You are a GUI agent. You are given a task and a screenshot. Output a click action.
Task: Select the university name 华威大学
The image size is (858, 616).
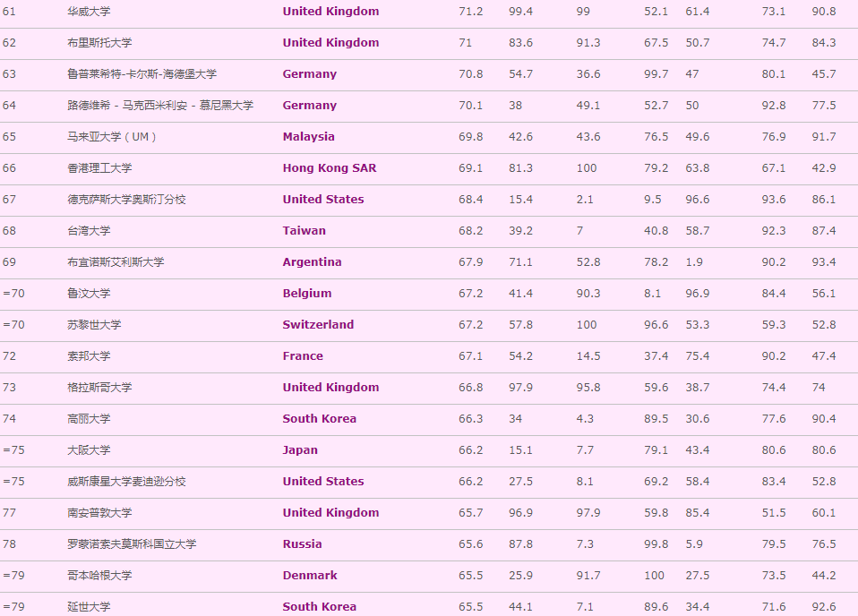tap(89, 12)
